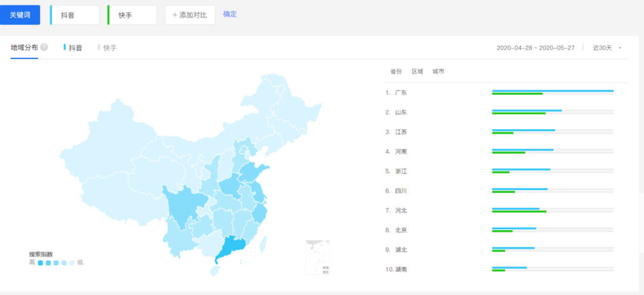Click the lightest 搜索指数 legend swatch

72,263
